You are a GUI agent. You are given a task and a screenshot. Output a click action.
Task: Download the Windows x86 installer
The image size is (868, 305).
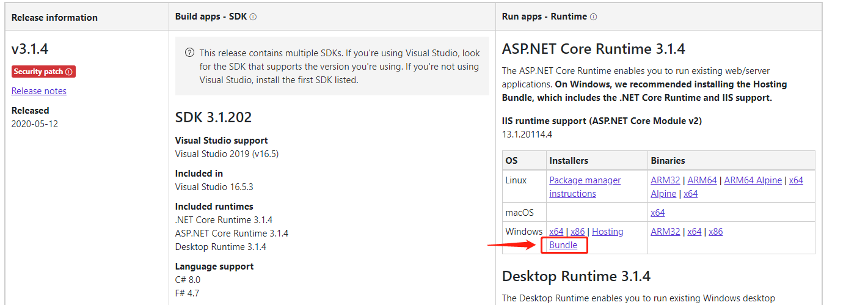[577, 232]
